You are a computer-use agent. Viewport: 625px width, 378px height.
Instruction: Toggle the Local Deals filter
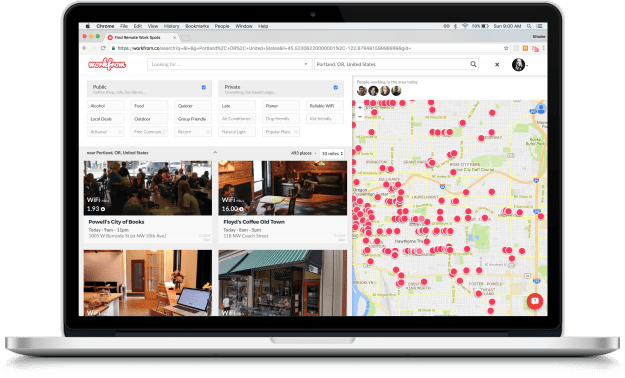click(106, 119)
